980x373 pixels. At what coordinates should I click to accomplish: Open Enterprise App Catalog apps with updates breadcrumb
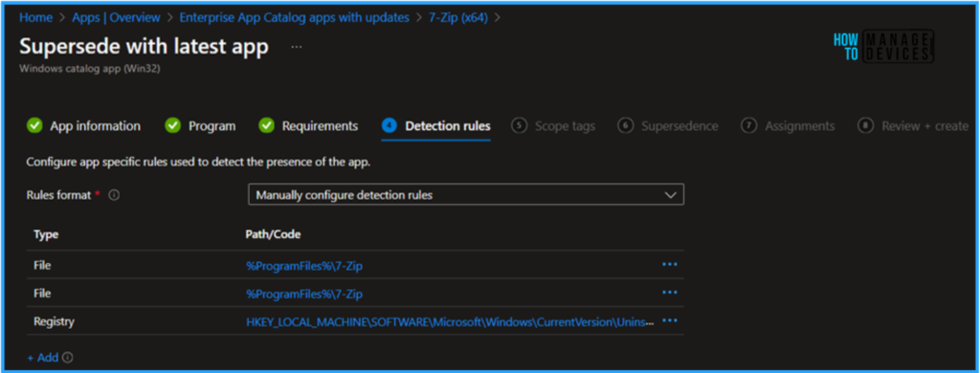coord(295,17)
